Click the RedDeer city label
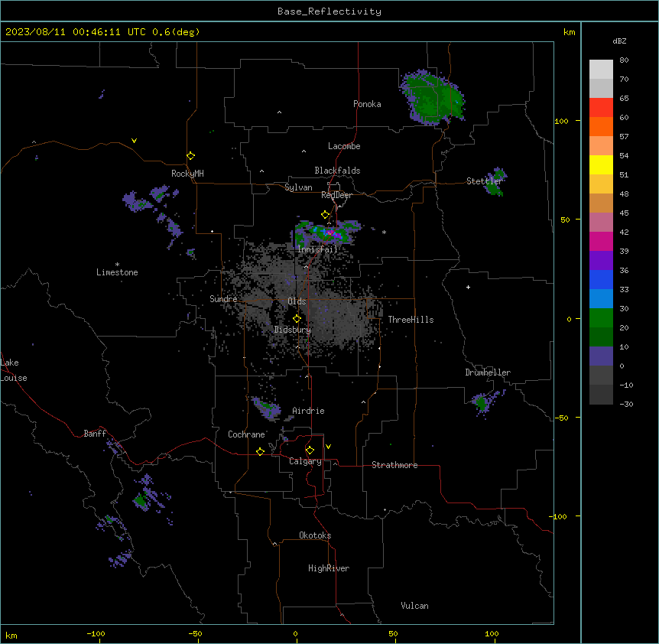 point(336,195)
